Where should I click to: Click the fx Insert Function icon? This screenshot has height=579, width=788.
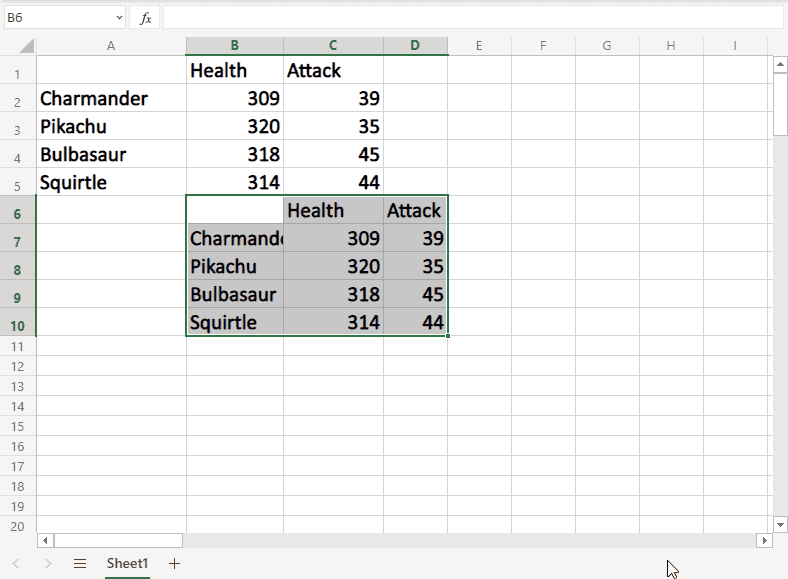click(x=145, y=18)
